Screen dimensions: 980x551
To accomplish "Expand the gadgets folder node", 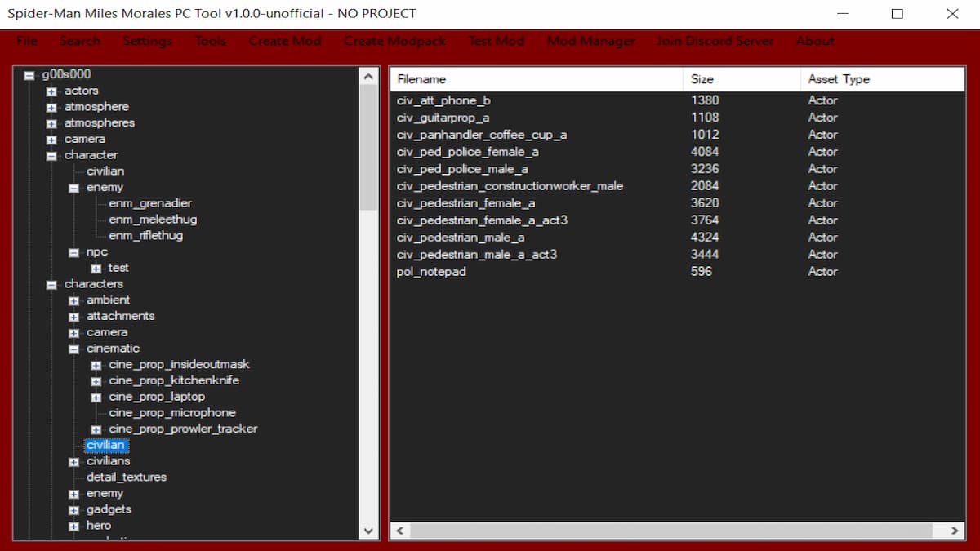I will tap(73, 510).
